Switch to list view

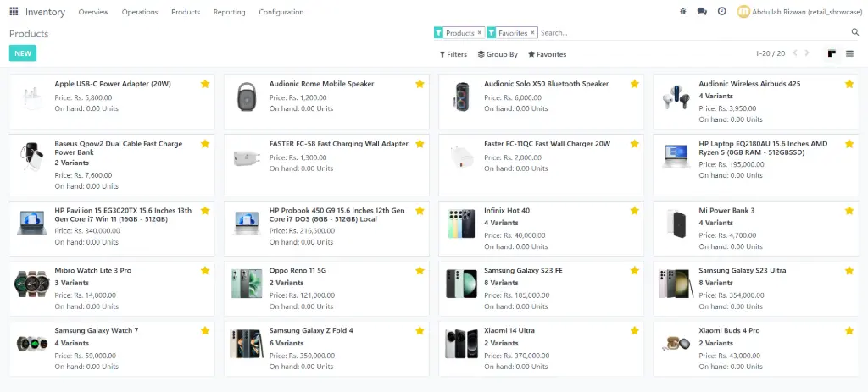(849, 53)
